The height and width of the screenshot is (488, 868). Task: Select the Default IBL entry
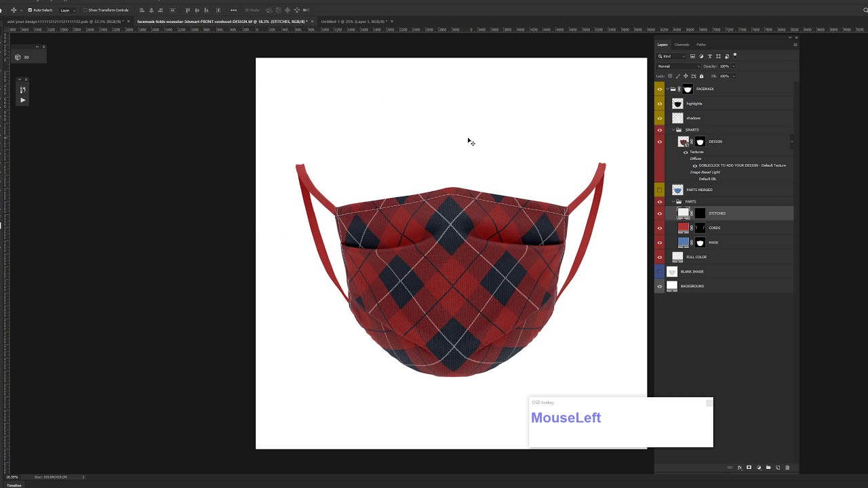[707, 179]
